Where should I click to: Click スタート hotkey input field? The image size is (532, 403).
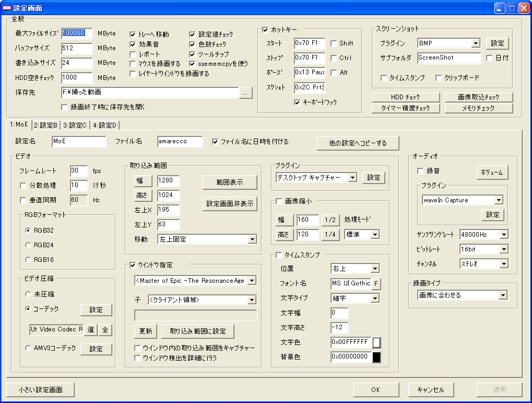tap(310, 43)
